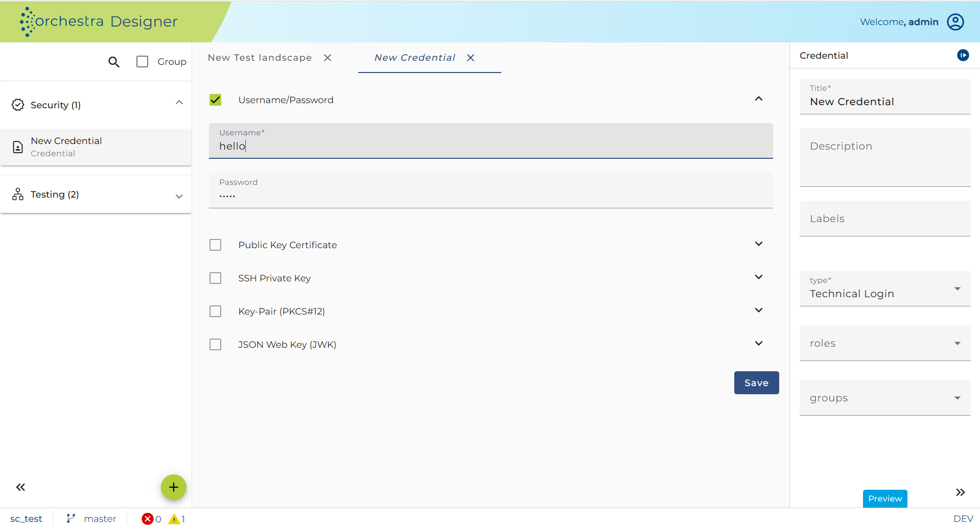Click the yellow warning triangle icon
This screenshot has width=980, height=527.
tap(174, 519)
